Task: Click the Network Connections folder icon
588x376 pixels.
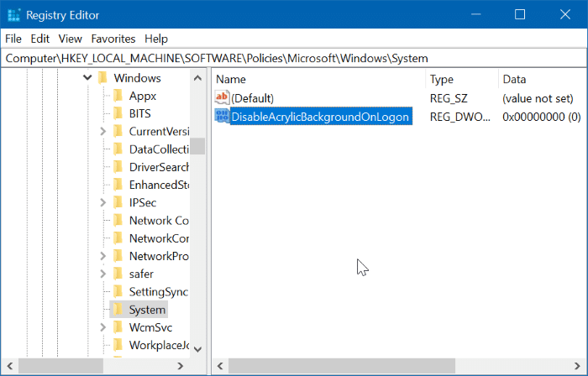Action: point(118,220)
